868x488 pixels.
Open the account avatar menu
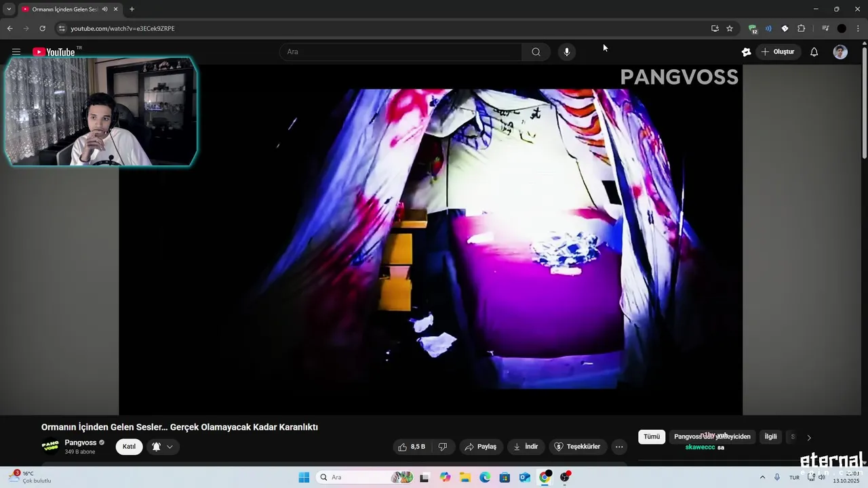[840, 52]
